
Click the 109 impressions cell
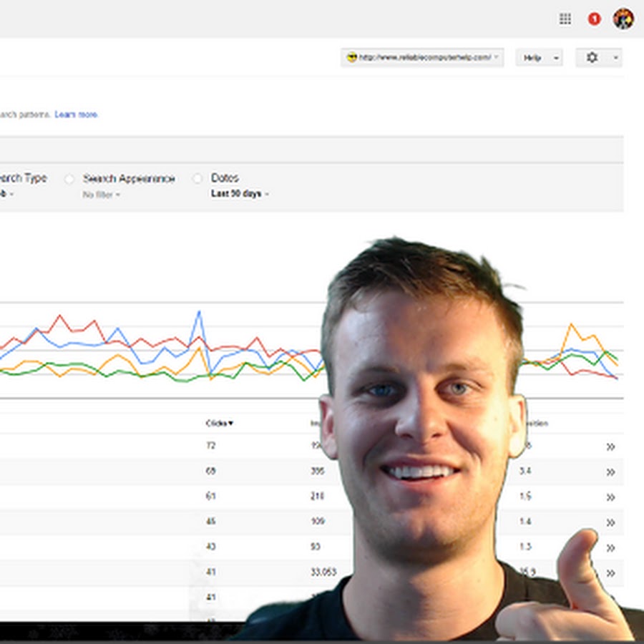pyautogui.click(x=318, y=522)
